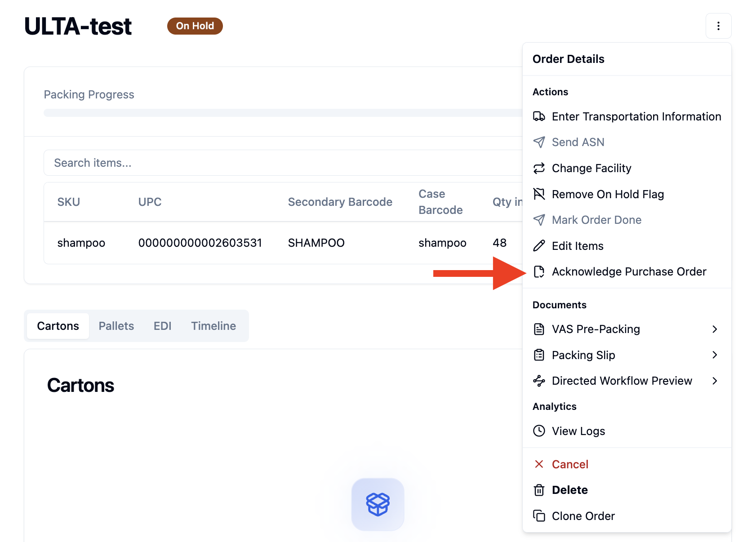Click the truck icon for transportation information
The image size is (756, 542).
[539, 116]
